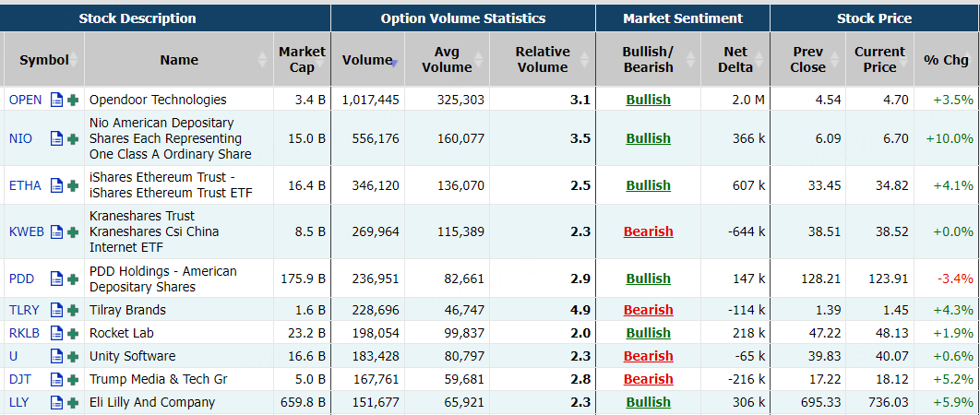Select Eli Lilly current price 736.03
980x415 pixels.
pyautogui.click(x=888, y=402)
